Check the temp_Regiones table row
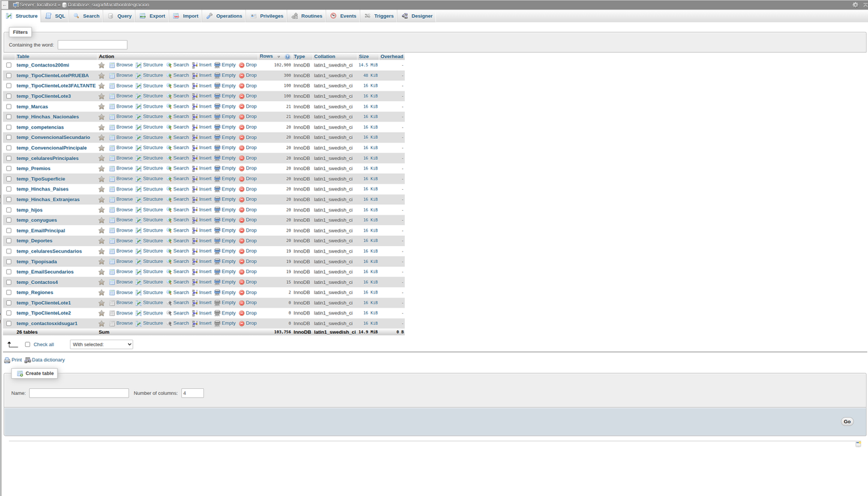 click(8, 292)
